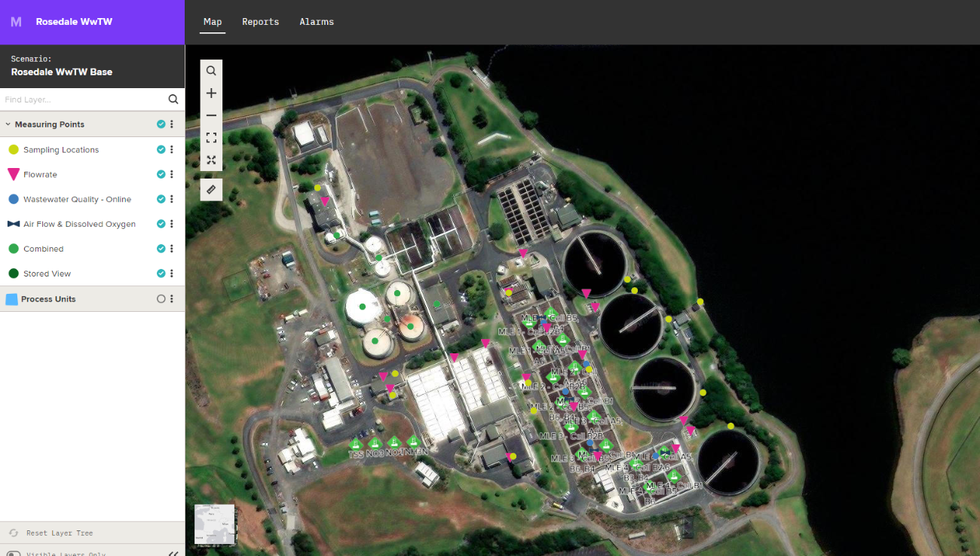Click the overview minimap thumbnail

point(214,524)
